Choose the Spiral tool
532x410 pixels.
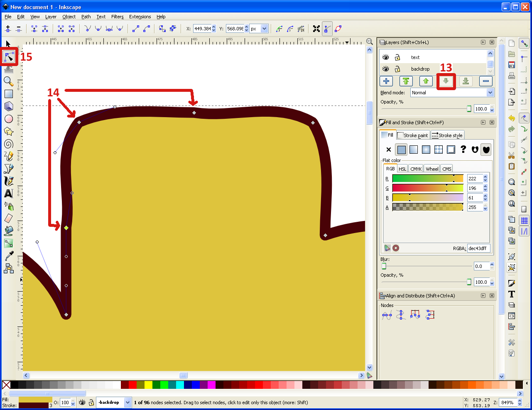click(9, 144)
